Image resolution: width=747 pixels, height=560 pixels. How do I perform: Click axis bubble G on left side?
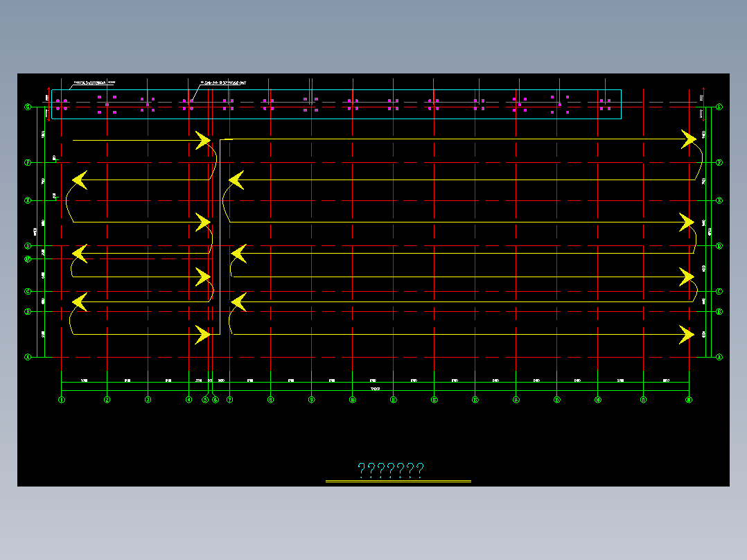(28, 107)
